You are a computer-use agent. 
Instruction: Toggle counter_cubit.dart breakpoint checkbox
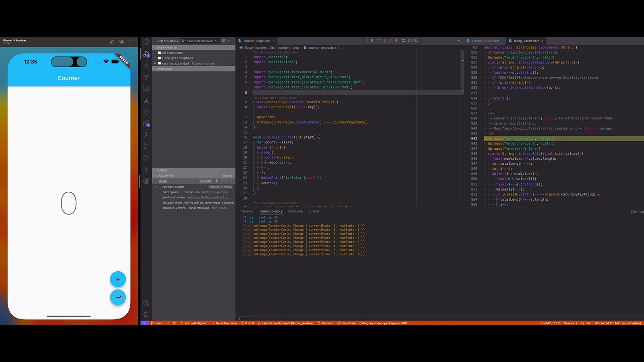click(159, 63)
